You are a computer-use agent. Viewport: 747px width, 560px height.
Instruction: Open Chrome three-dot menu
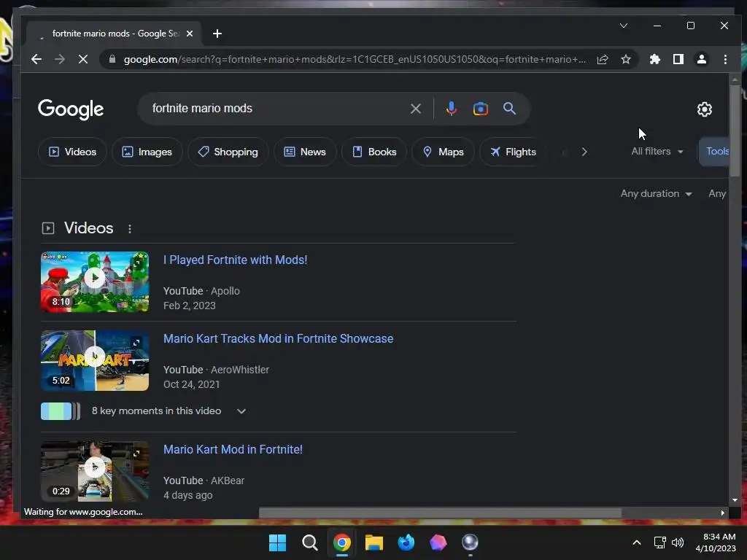click(725, 59)
